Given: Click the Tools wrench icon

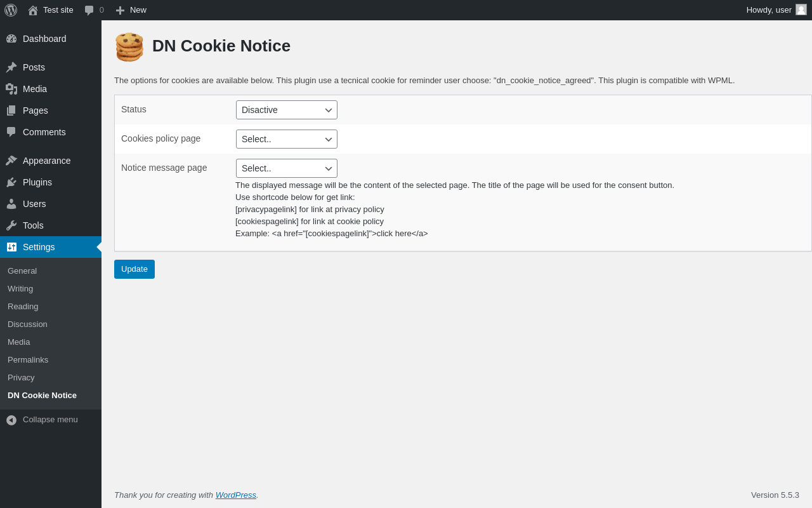Looking at the screenshot, I should (11, 225).
